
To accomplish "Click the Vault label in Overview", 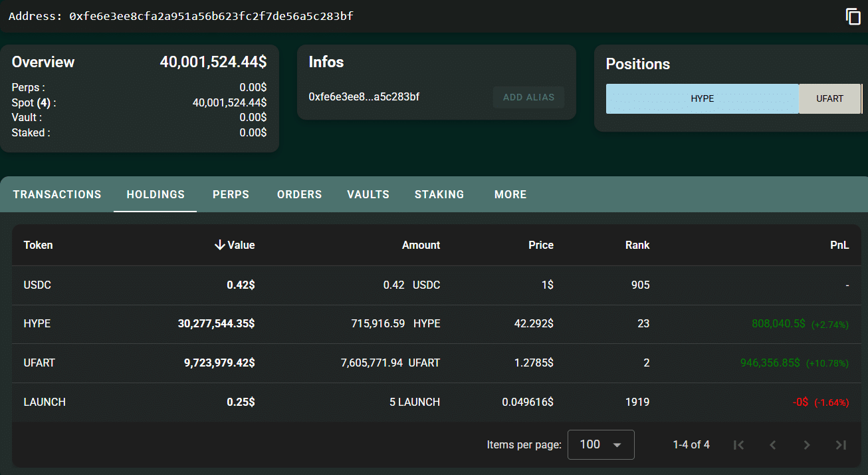I will [27, 118].
